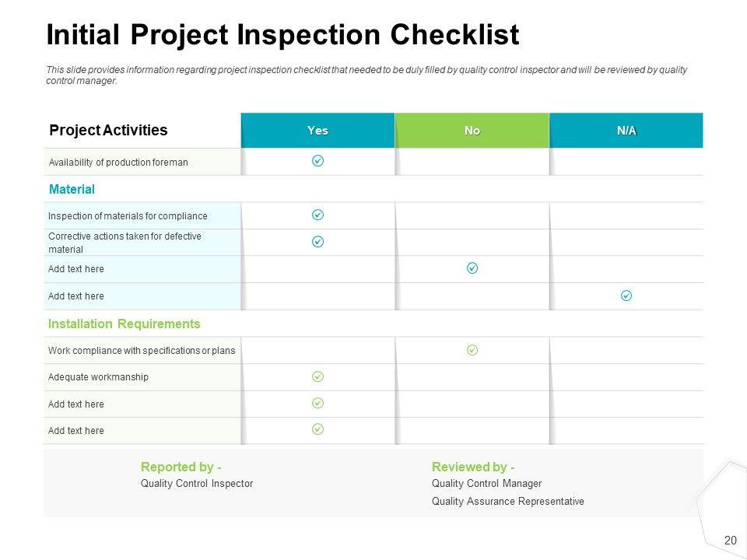The height and width of the screenshot is (560, 747).
Task: Select the Yes column header
Action: point(317,131)
